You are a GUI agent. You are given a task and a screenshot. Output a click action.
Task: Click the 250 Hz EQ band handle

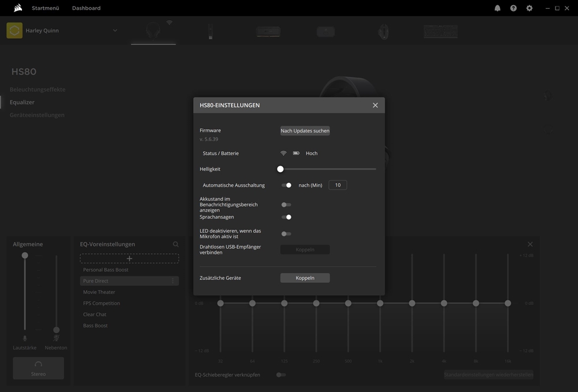pos(316,303)
